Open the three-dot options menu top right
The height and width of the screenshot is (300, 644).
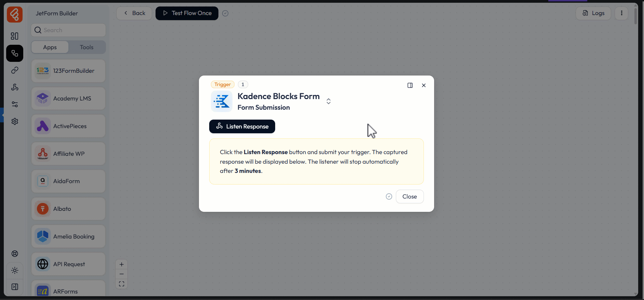621,13
